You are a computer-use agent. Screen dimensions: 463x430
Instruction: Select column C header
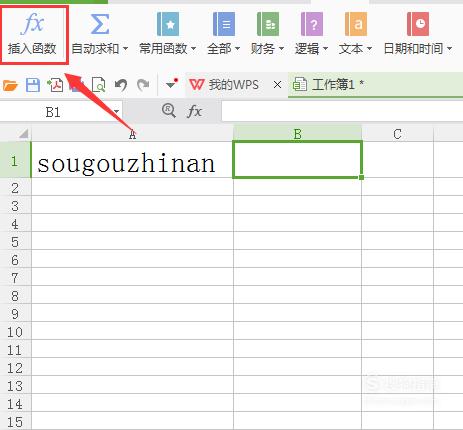click(x=397, y=134)
